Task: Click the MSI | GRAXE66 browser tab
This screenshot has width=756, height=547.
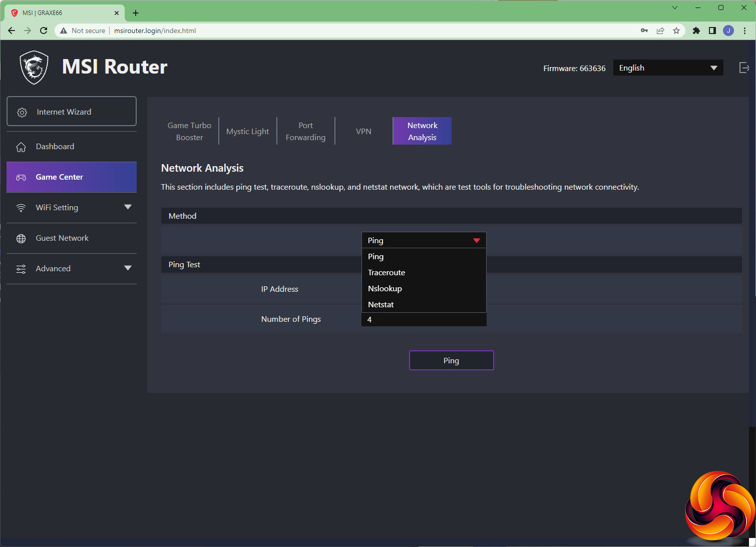Action: pos(65,13)
